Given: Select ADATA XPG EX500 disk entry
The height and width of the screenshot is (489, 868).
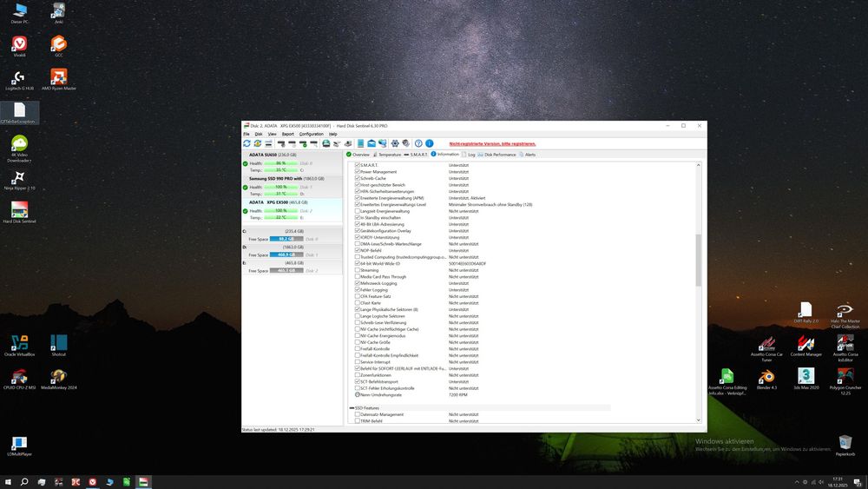Looking at the screenshot, I should click(x=293, y=210).
